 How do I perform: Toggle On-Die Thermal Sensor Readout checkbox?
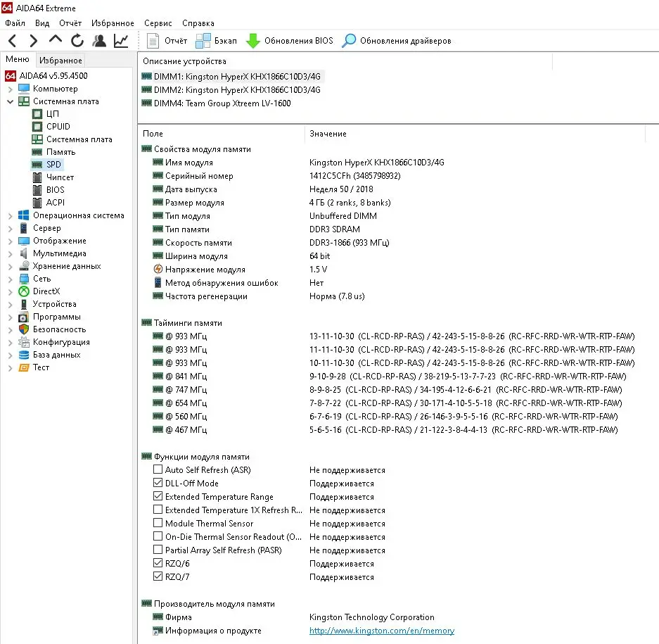(158, 536)
